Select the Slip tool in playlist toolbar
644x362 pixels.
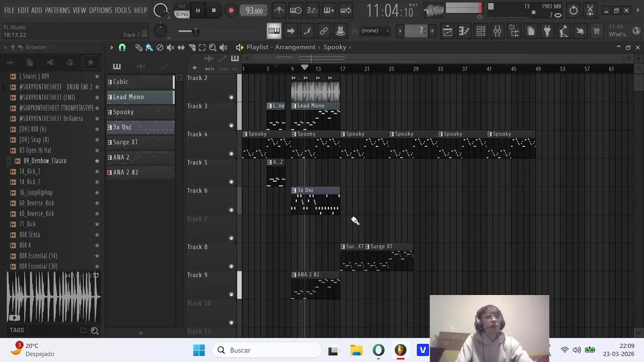click(181, 47)
